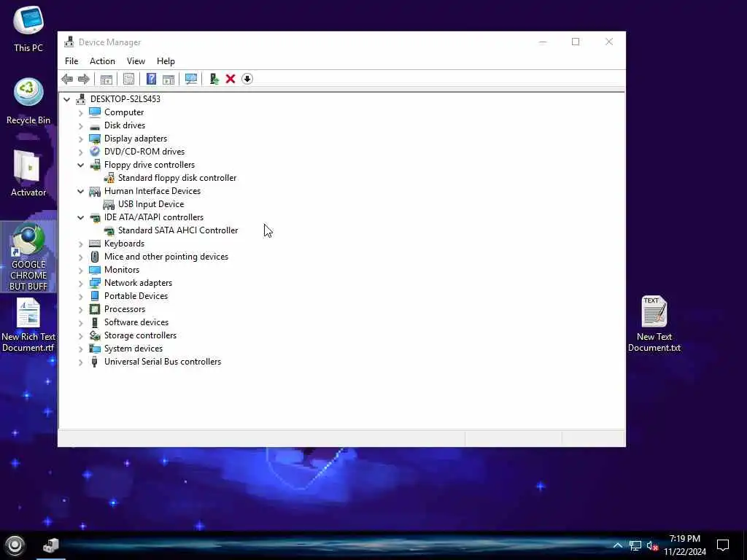Click the round down-arrow Disable device icon
This screenshot has height=560, width=747.
tap(247, 79)
